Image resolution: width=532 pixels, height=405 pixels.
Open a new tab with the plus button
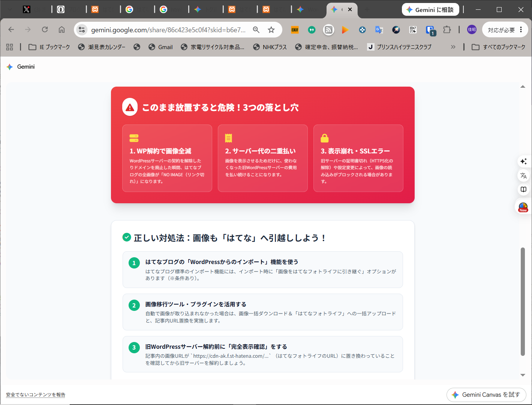(x=367, y=10)
